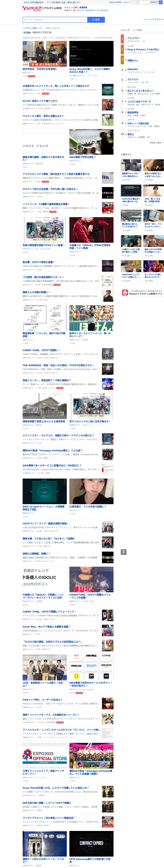Open trend #5 カルマエル
Viewport: 164px width, 868px height.
[132, 80]
